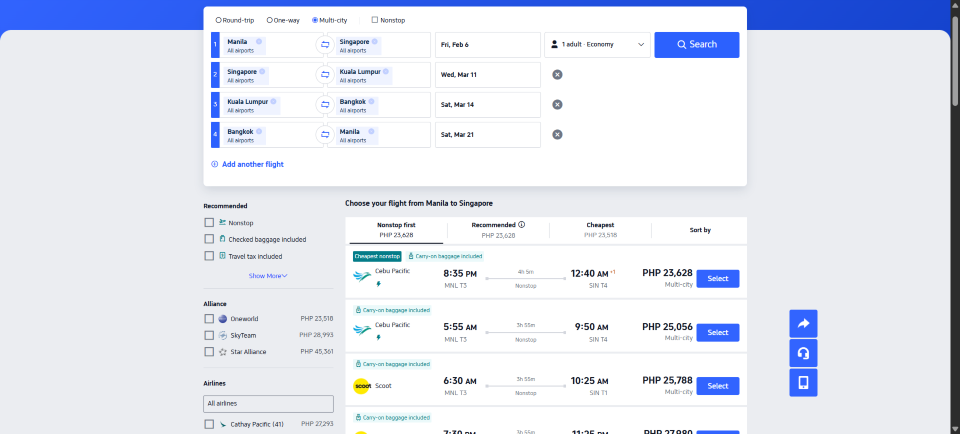Switch to Recommended tab

[498, 230]
